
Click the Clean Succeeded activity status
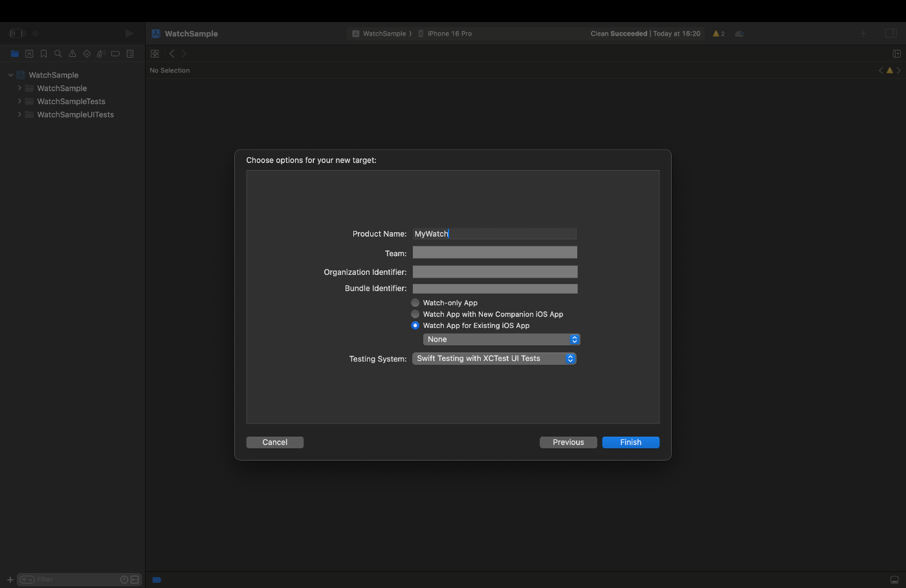point(645,34)
